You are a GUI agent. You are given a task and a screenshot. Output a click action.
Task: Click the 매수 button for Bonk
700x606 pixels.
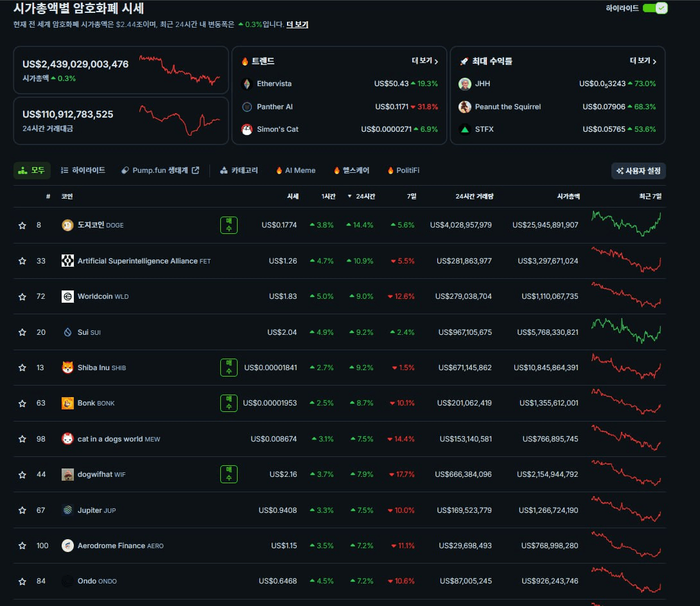tap(229, 403)
